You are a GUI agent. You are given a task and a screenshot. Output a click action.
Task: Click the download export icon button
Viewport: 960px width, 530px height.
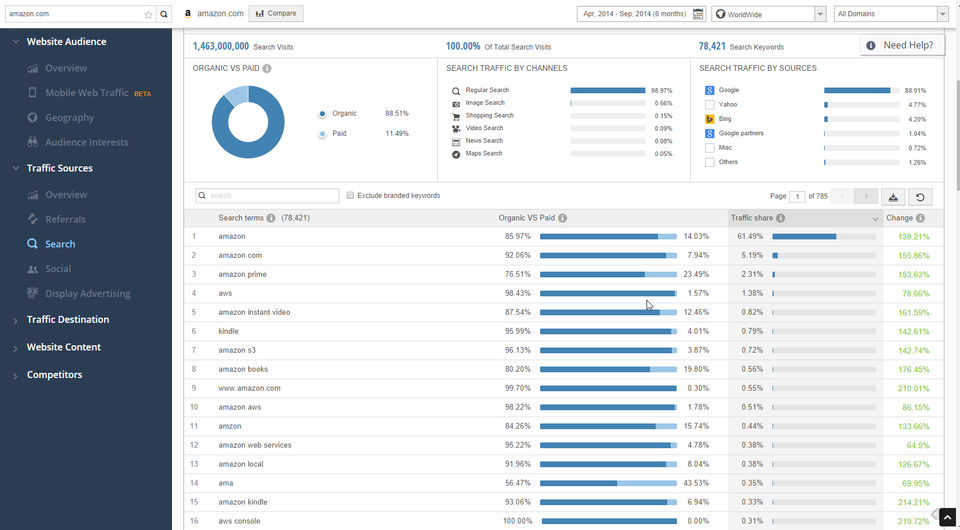tap(893, 196)
